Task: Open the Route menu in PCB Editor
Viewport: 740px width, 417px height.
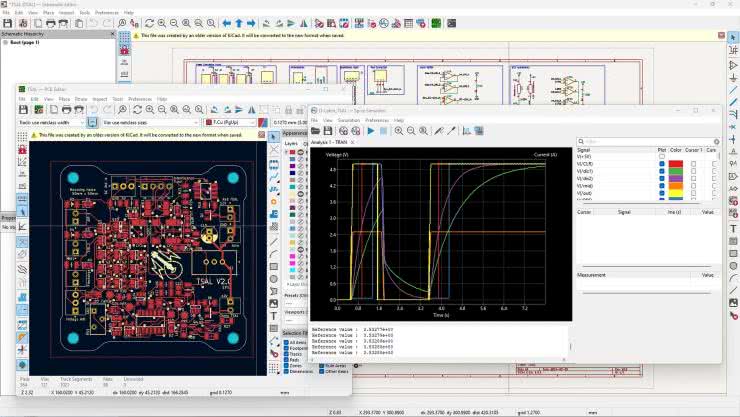Action: pos(81,99)
